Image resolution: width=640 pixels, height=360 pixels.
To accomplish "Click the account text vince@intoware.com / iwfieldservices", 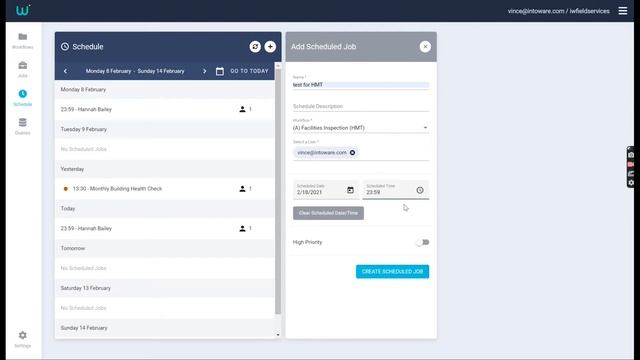I will tap(558, 11).
